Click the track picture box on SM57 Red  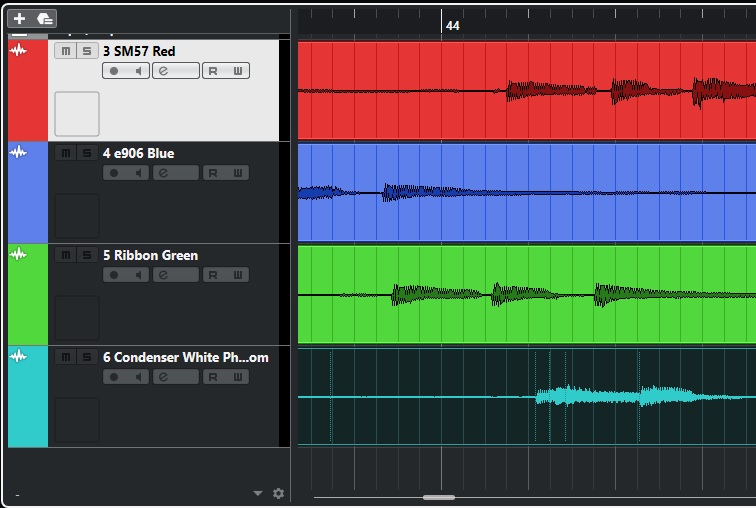pyautogui.click(x=77, y=114)
